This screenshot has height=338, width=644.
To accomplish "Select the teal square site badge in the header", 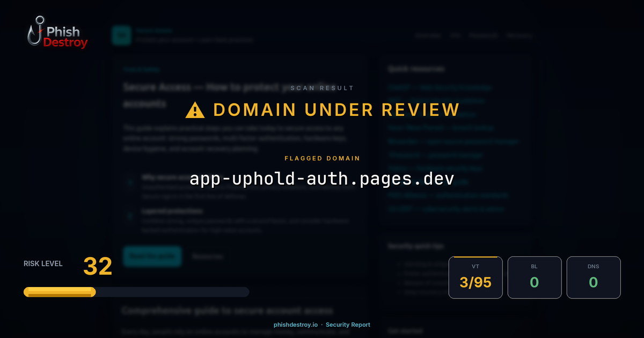I will [x=122, y=35].
